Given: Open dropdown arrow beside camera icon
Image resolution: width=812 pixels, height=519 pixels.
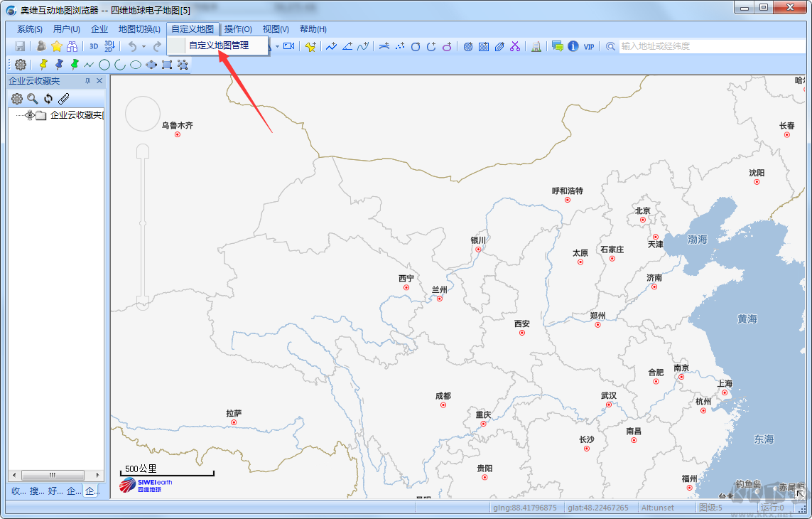Looking at the screenshot, I should coord(277,46).
